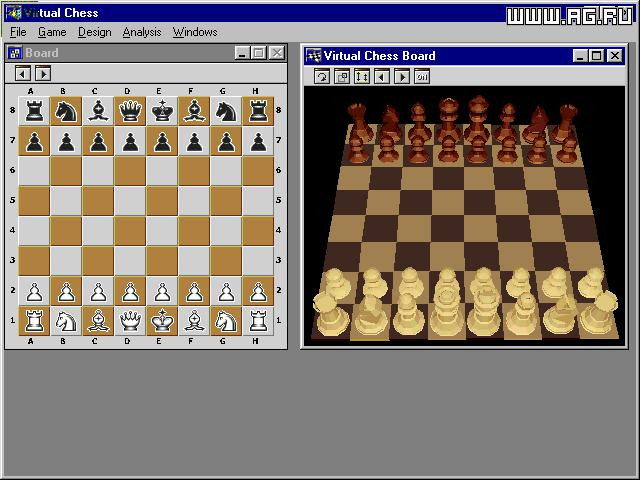640x480 pixels.
Task: Select the black pawn on D7
Action: [x=130, y=141]
